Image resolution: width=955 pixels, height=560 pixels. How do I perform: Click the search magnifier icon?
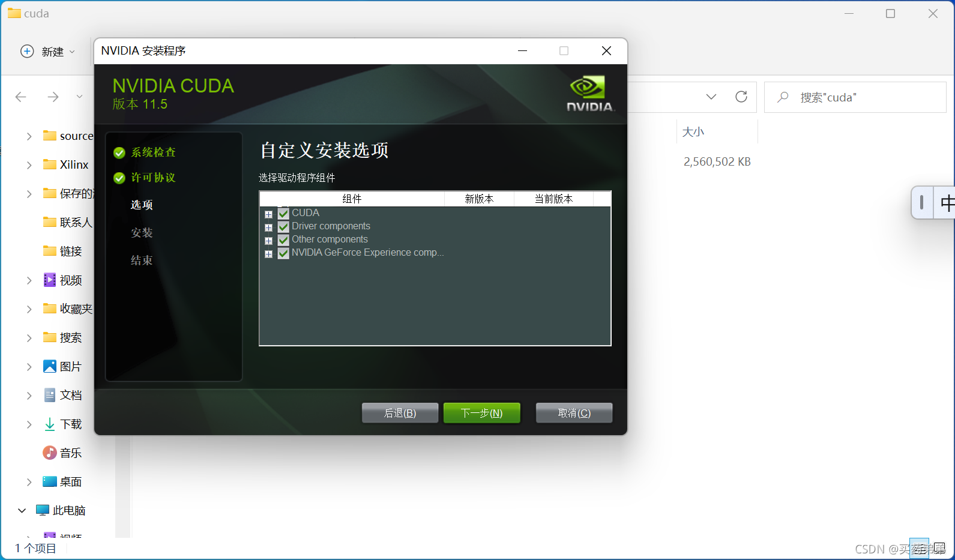783,97
